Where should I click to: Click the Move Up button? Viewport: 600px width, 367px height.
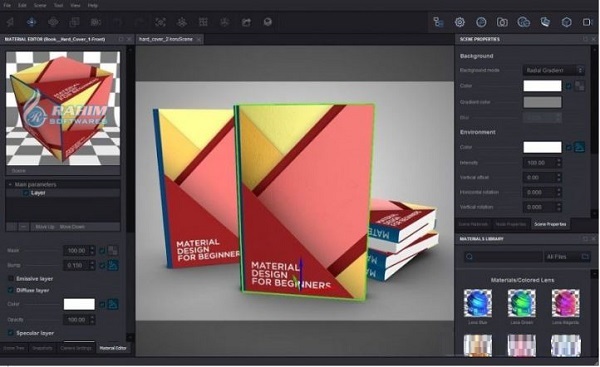(45, 227)
